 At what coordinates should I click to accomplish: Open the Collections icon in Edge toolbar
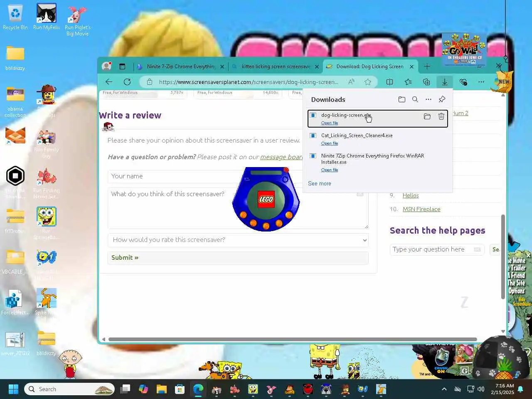coord(426,82)
